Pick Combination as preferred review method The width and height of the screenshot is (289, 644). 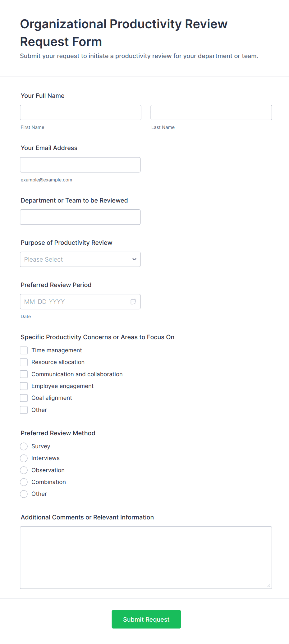24,482
